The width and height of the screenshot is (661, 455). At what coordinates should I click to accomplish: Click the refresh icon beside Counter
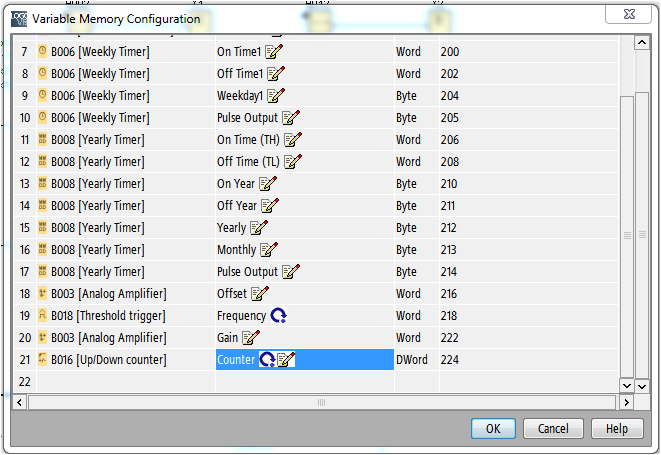pos(267,359)
